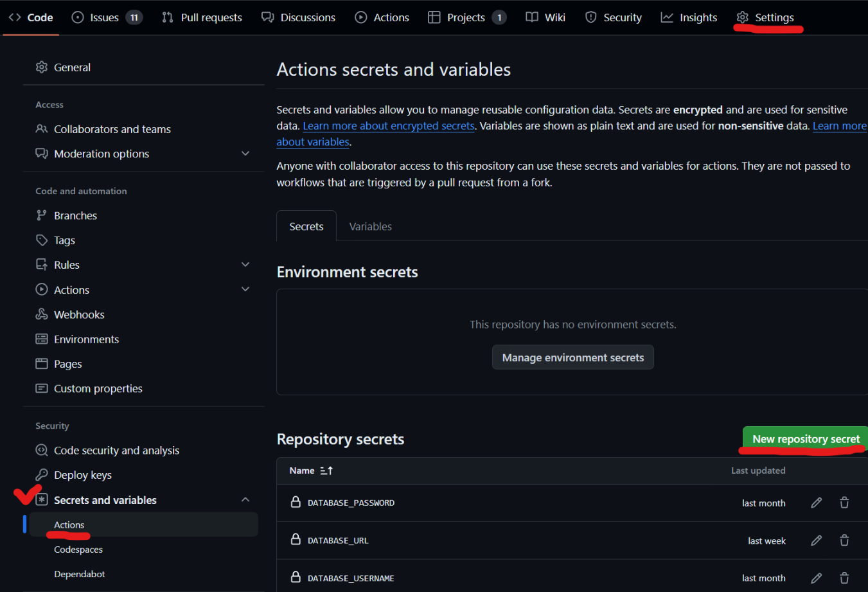Open the Pull requests tab

202,17
